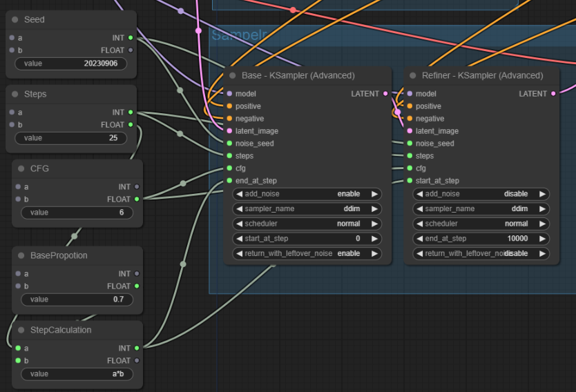Previous Base scheduler via left arrow
Viewport: 576px width, 392px height.
click(x=240, y=224)
